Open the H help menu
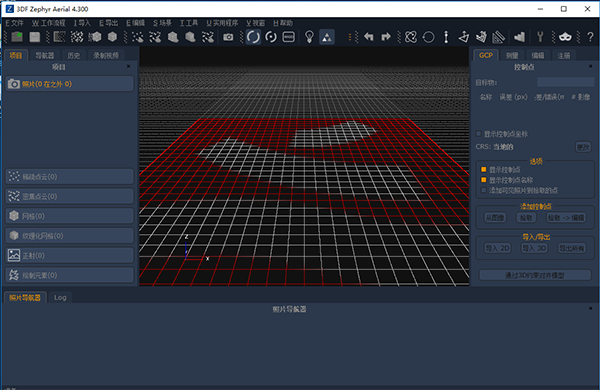 [x=283, y=23]
